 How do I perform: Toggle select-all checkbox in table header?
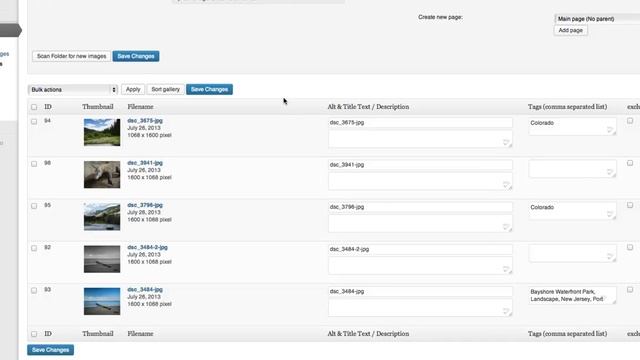point(34,107)
